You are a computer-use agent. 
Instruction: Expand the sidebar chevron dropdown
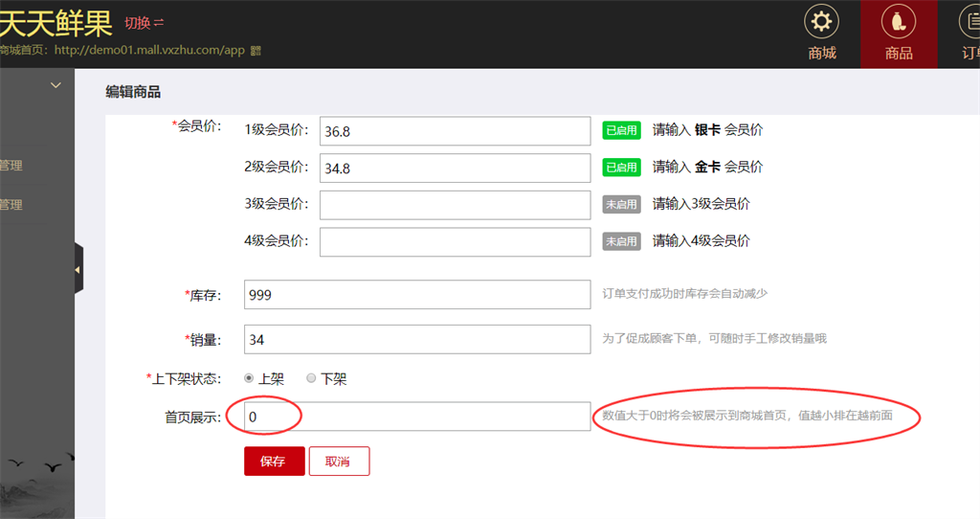pos(56,85)
